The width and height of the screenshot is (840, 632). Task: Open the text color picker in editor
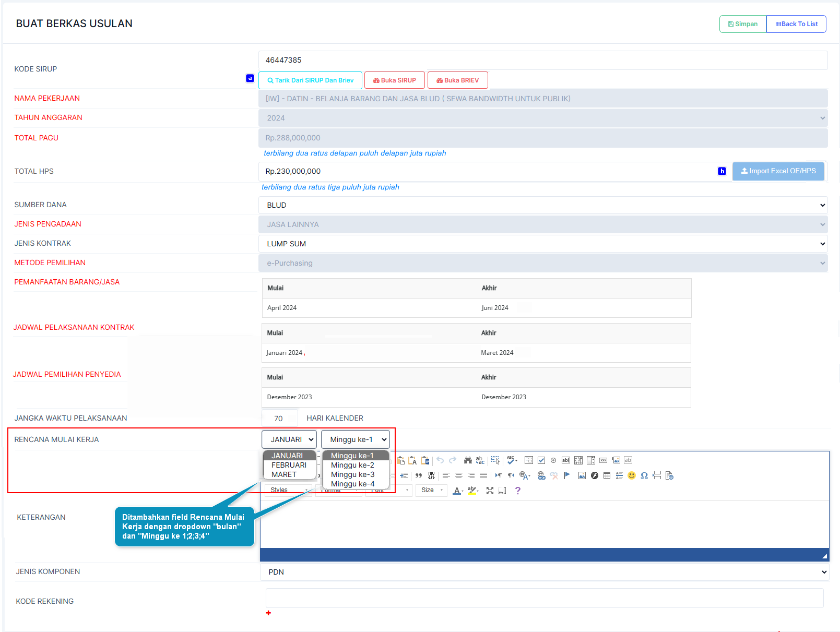click(x=458, y=491)
